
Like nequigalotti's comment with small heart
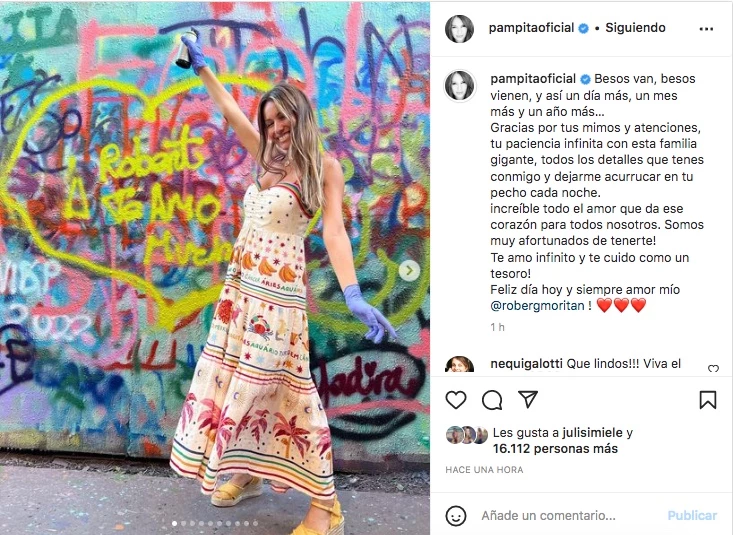(x=713, y=369)
